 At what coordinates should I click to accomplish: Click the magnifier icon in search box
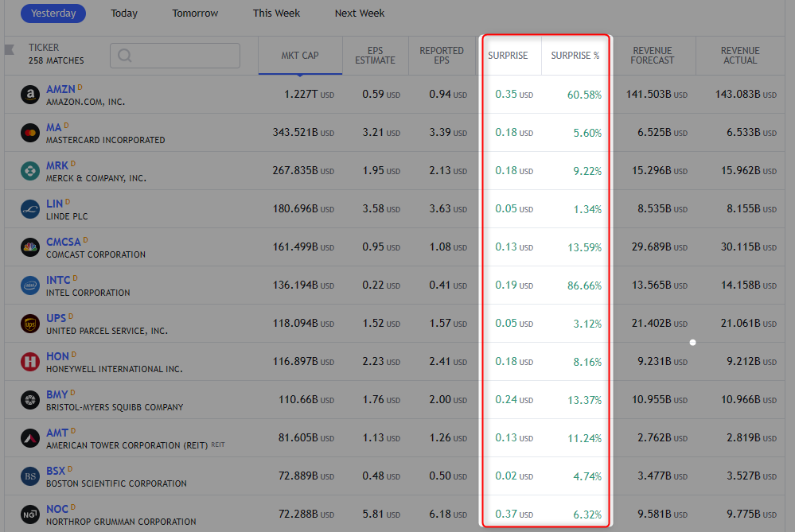coord(125,55)
